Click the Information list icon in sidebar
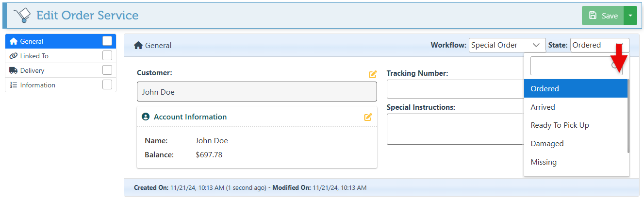Viewport: 644px width, 202px height. 14,85
